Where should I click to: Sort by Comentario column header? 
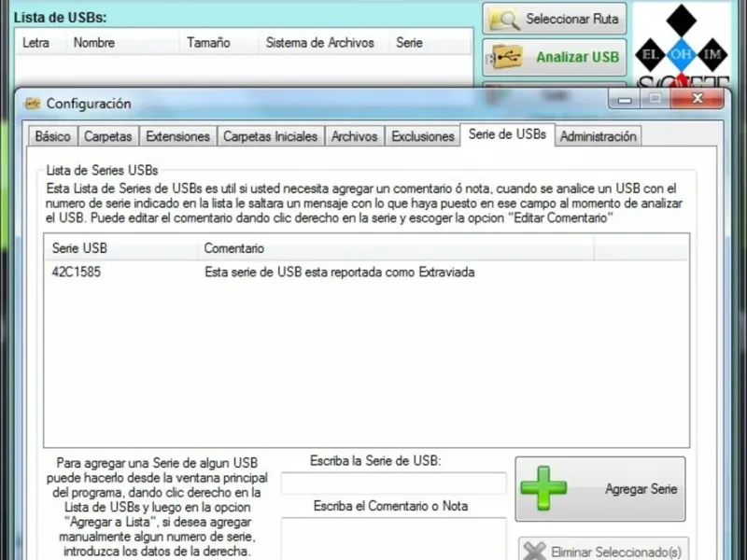tap(396, 248)
